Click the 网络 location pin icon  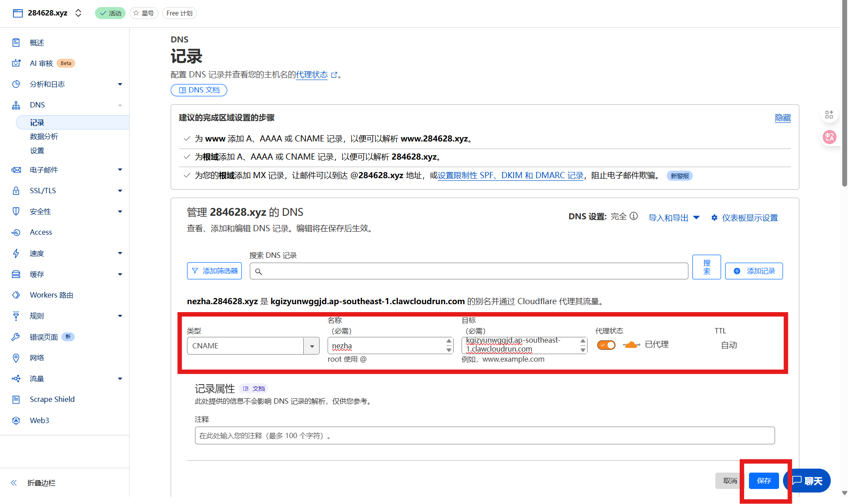pyautogui.click(x=16, y=358)
